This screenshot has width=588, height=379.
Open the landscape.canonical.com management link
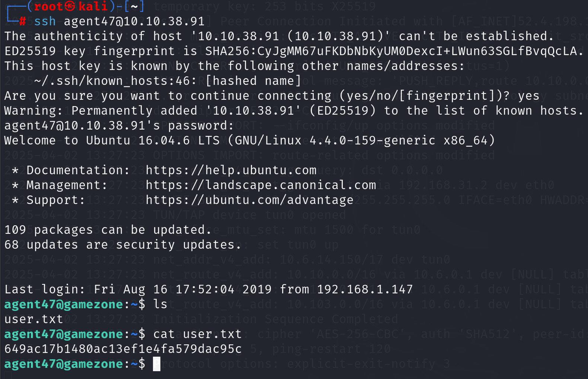coord(261,185)
